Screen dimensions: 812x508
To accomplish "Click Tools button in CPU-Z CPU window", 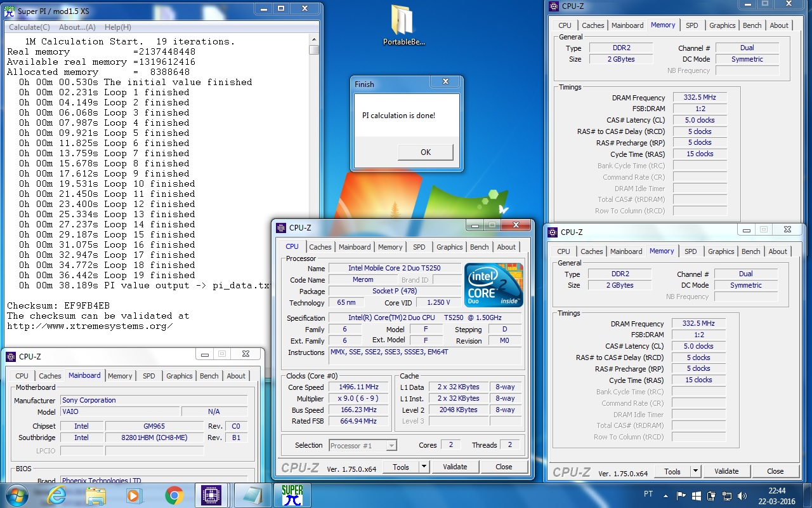I will click(x=401, y=467).
